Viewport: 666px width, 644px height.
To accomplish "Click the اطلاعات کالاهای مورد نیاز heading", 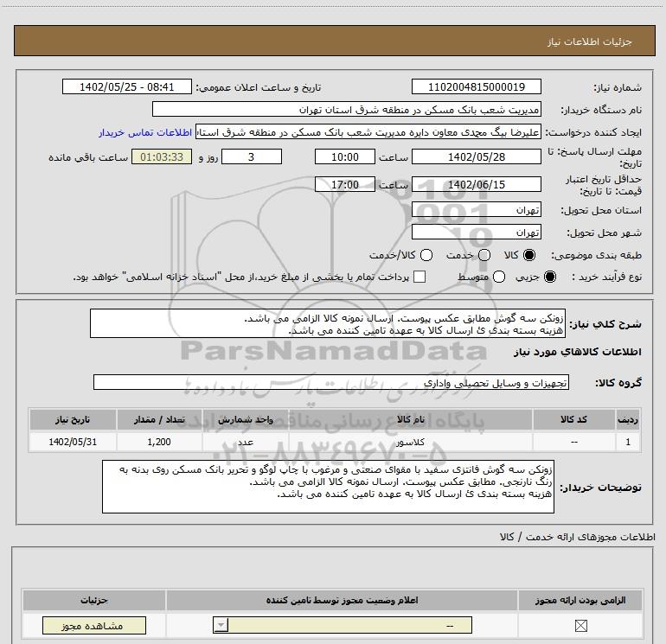I will coord(578,352).
